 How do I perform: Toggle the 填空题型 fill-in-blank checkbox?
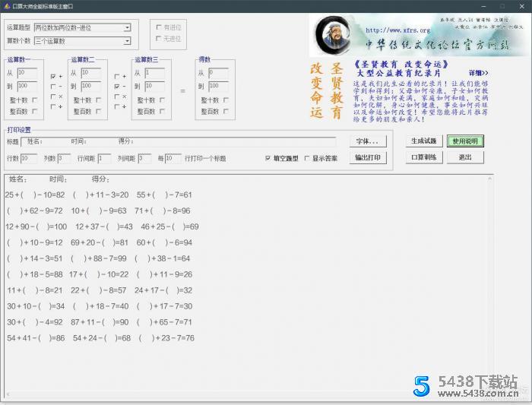tap(268, 159)
